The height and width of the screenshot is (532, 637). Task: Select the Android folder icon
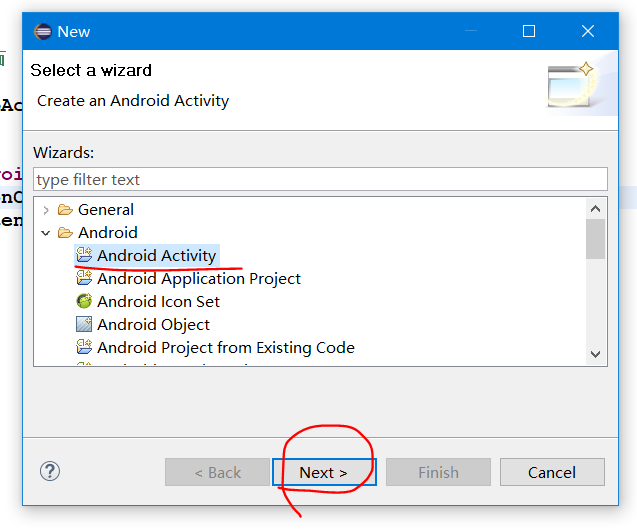click(x=65, y=233)
